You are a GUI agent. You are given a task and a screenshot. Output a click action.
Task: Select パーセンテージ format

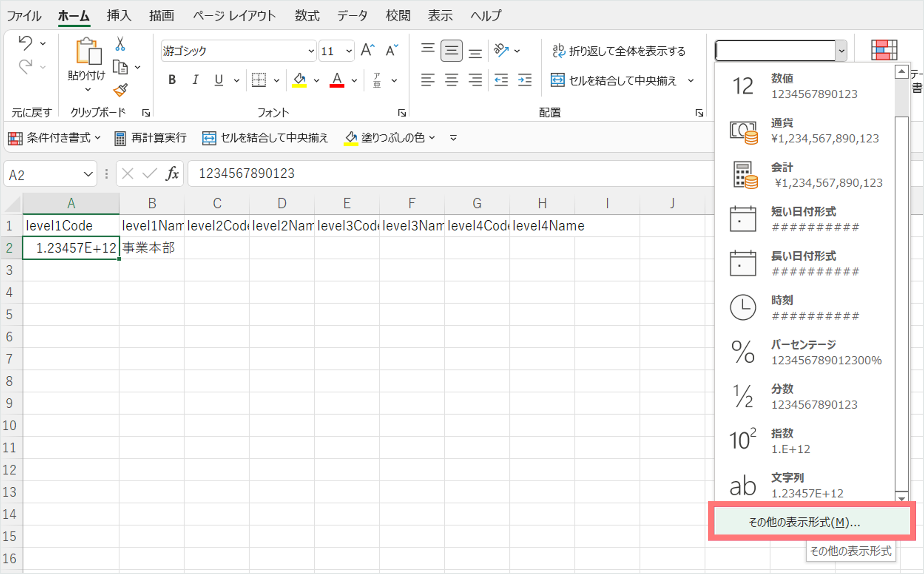coord(804,352)
